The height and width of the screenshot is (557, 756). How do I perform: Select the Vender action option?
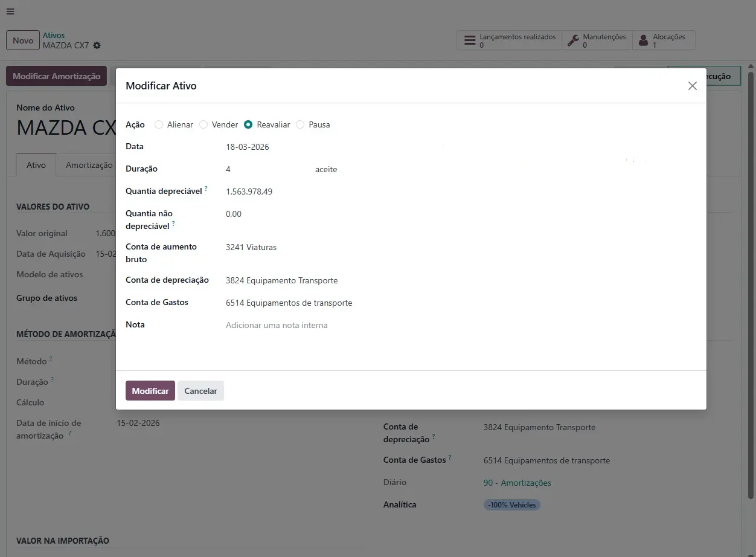point(203,124)
